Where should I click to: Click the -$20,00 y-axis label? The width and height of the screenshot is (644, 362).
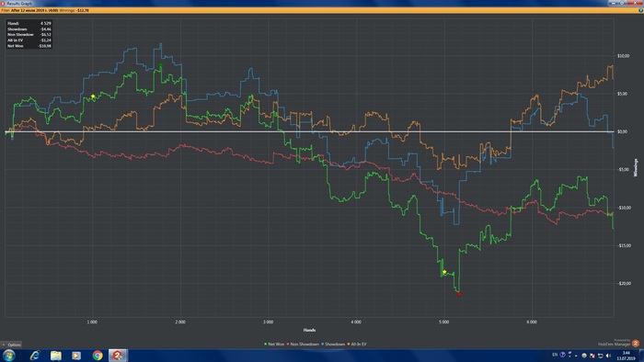coord(624,283)
